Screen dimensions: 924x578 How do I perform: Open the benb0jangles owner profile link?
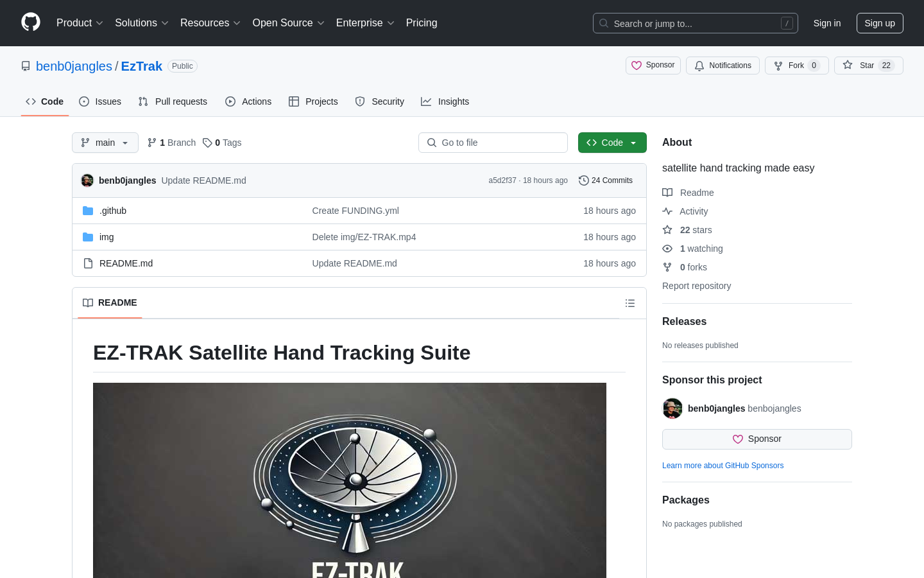(74, 66)
